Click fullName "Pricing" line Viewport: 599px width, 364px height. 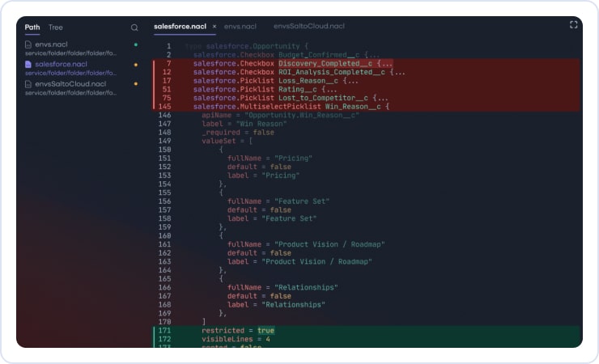pos(270,158)
